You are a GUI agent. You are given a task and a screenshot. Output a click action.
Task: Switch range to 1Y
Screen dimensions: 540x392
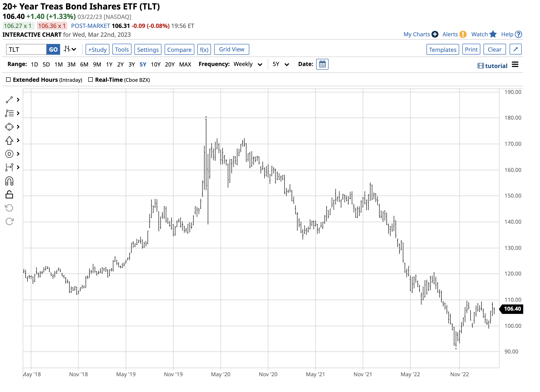(109, 64)
